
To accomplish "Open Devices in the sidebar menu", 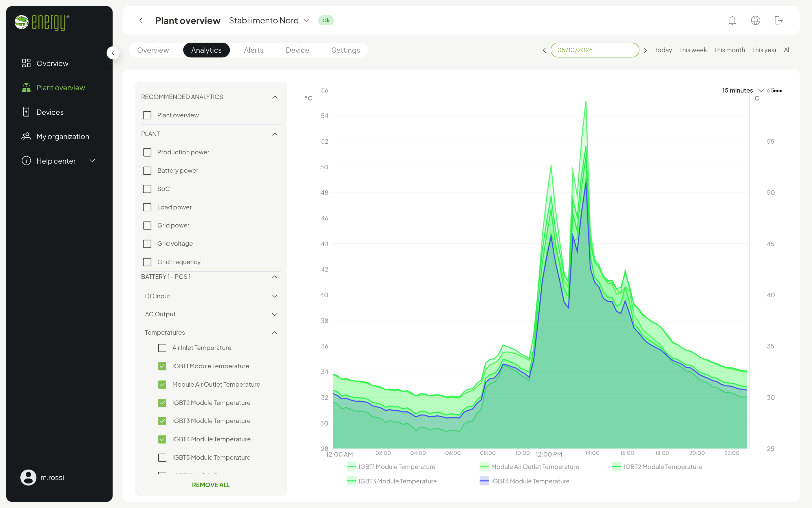I will [50, 112].
